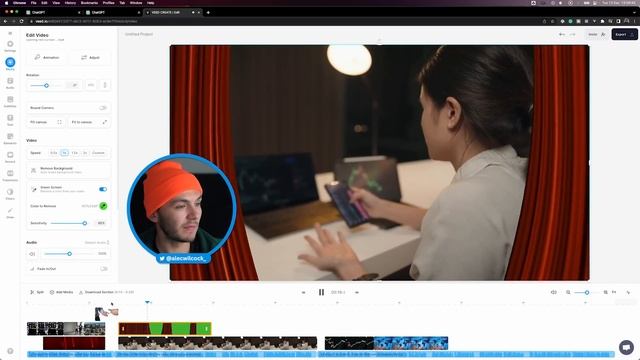Click the Fill canvas button

(x=46, y=122)
